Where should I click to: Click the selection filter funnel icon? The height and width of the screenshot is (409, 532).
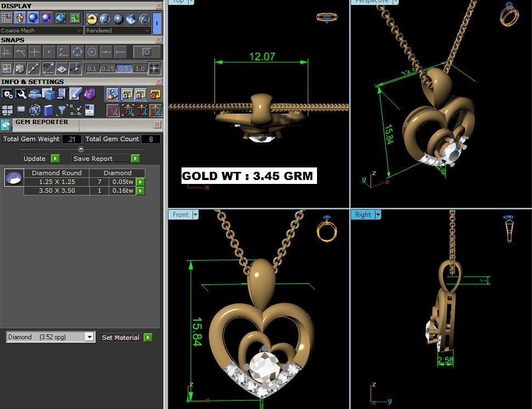tap(62, 110)
